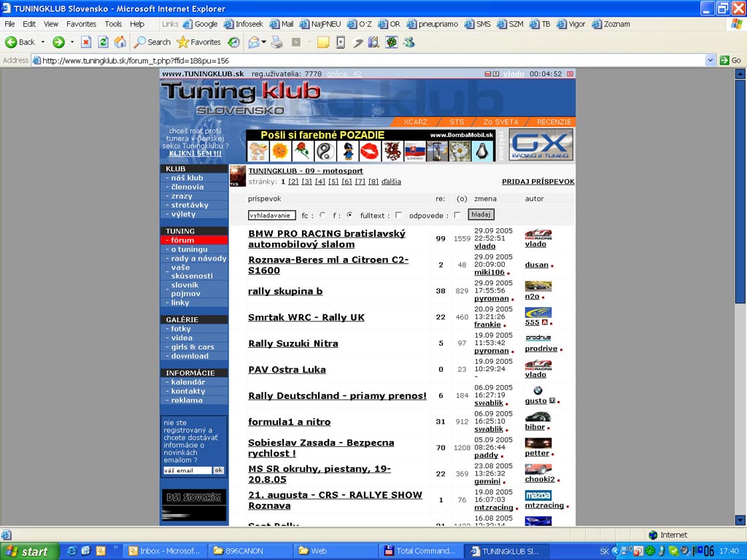Open the Favorites menu
747x560 pixels.
(81, 24)
